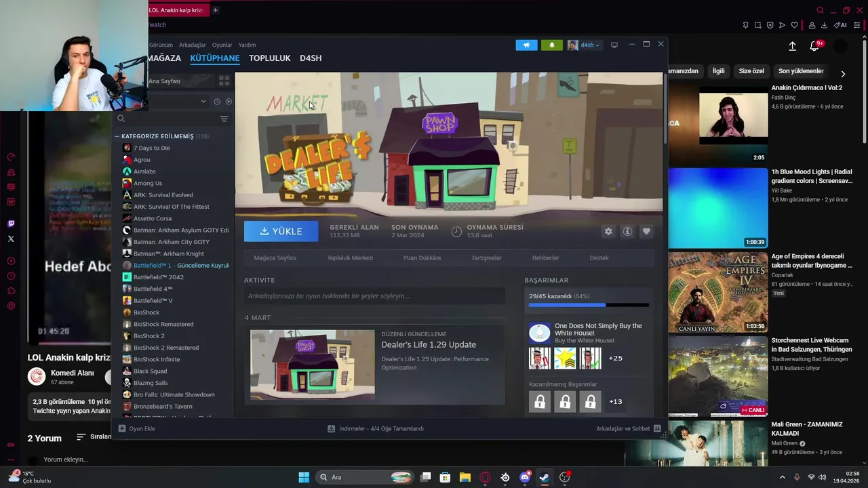Open Topluluk Merkezi link
This screenshot has height=488, width=868.
coord(350,258)
